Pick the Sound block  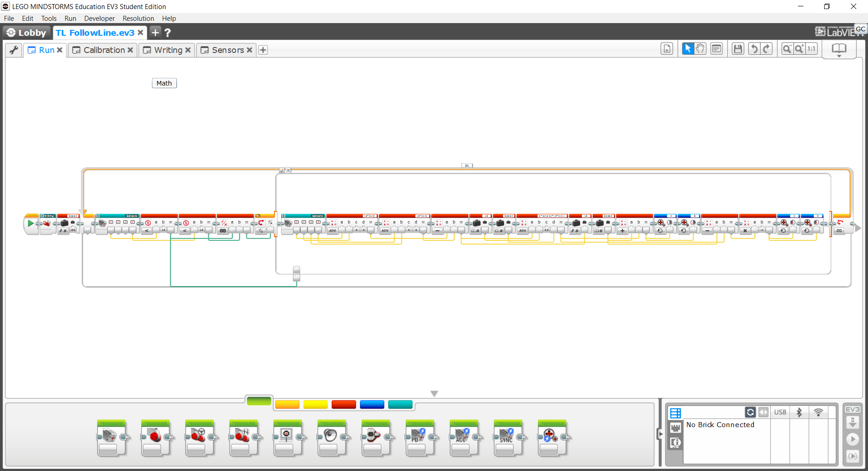coord(331,438)
